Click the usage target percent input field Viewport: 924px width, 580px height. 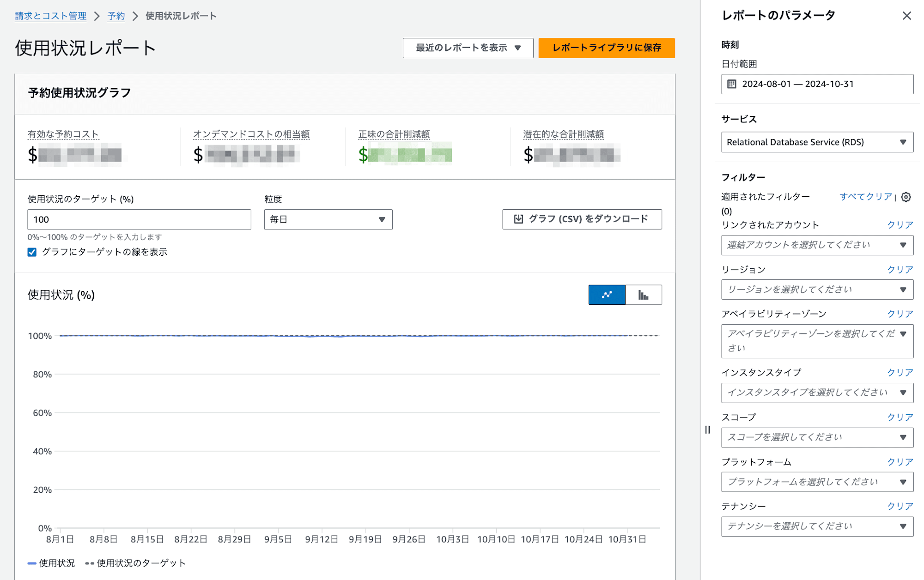(139, 220)
